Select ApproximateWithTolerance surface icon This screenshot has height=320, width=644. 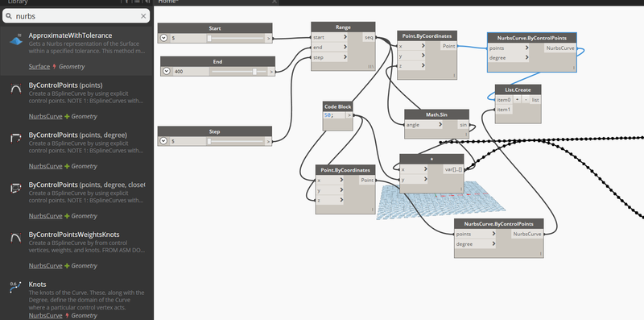point(15,39)
